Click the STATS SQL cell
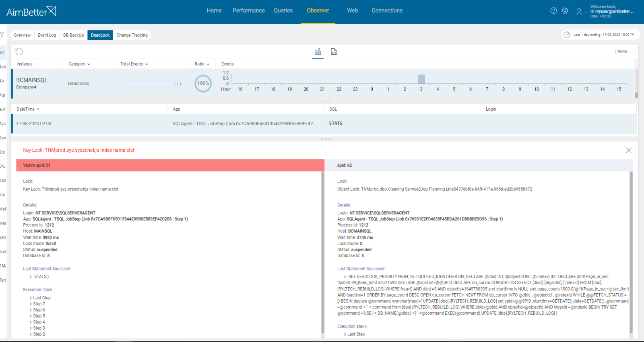Viewport: 644px width, 342px height. click(336, 124)
